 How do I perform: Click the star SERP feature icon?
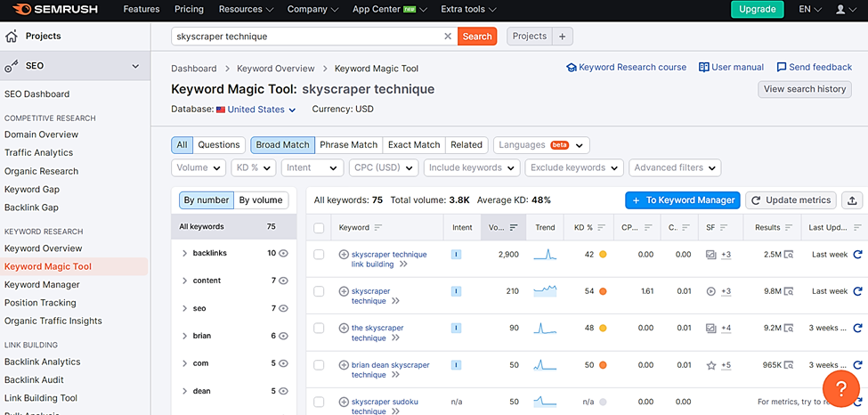[711, 365]
